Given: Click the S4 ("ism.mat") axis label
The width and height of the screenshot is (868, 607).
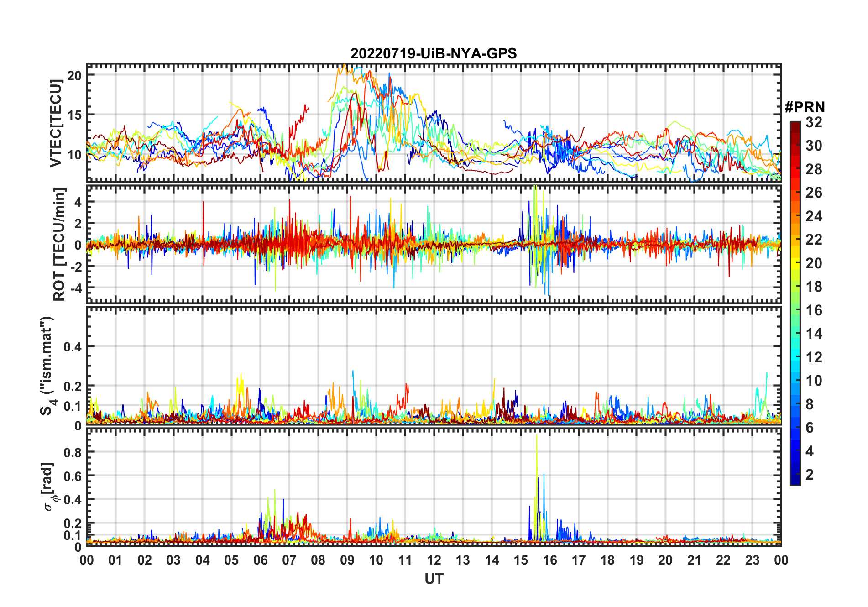Looking at the screenshot, I should coord(47,366).
